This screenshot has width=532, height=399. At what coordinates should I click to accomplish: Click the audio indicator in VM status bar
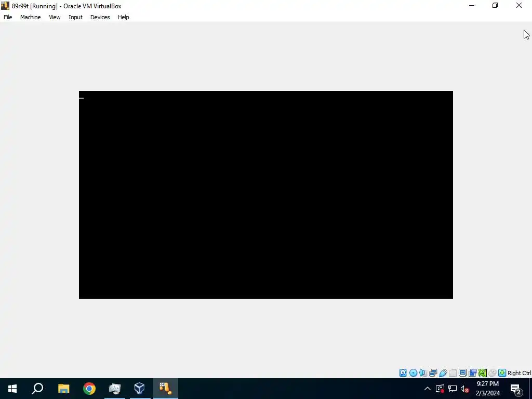pos(423,373)
